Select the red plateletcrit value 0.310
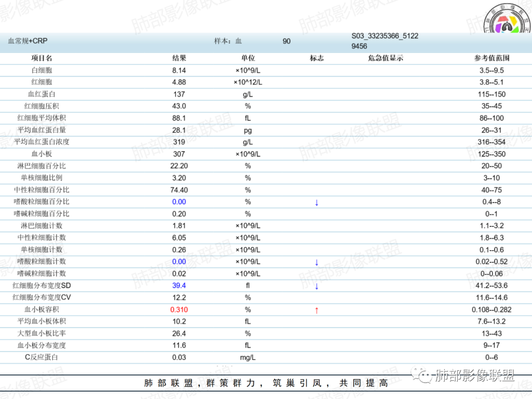This screenshot has width=532, height=399. point(179,310)
